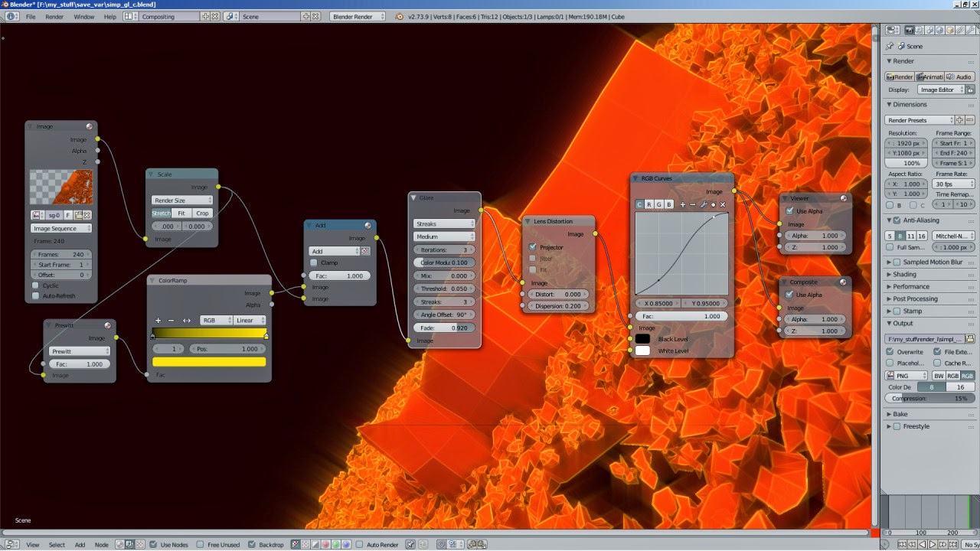Open the Glare type dropdown showing Streaks

tap(444, 223)
